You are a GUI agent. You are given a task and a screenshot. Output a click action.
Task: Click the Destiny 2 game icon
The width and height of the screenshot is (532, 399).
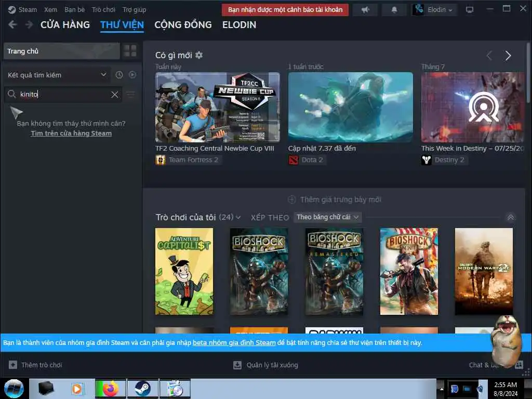pos(426,160)
